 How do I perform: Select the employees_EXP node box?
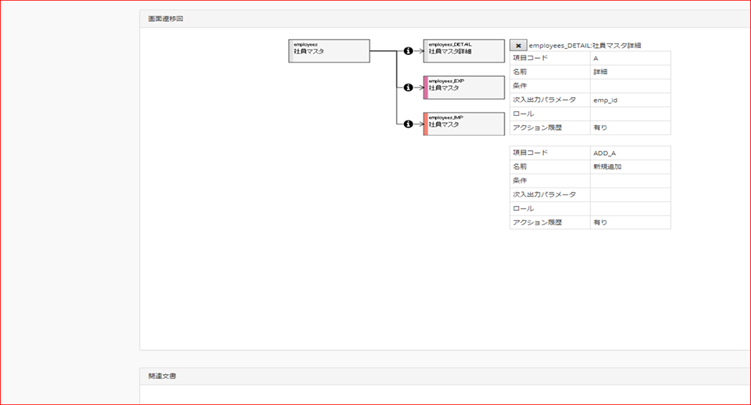(x=466, y=87)
